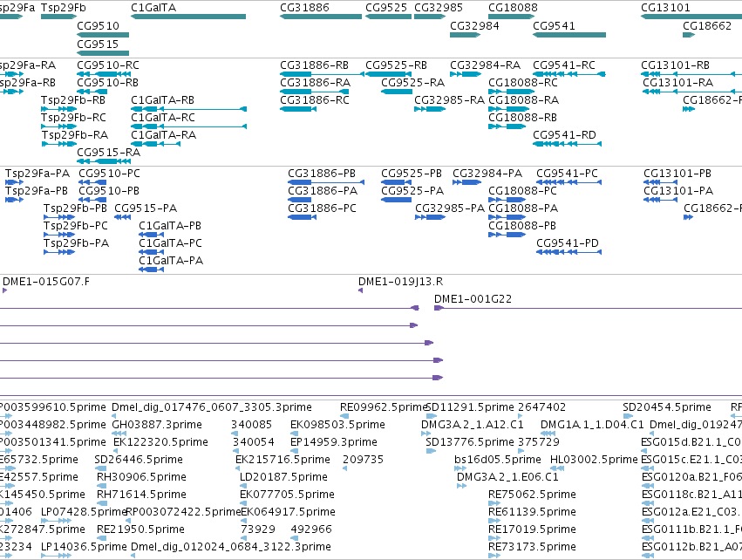Select protein CG32984-PA feature
The image size is (742, 560).
(x=467, y=182)
